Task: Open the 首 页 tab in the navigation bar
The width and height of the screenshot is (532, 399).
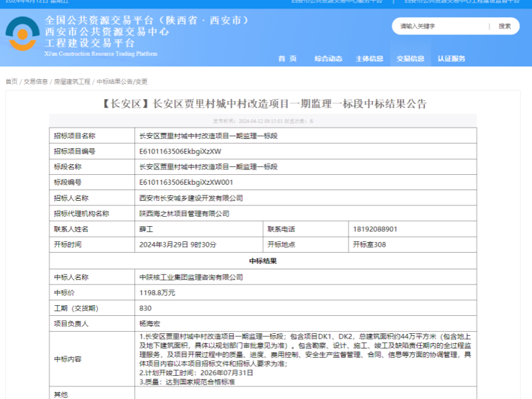Action: (x=287, y=59)
